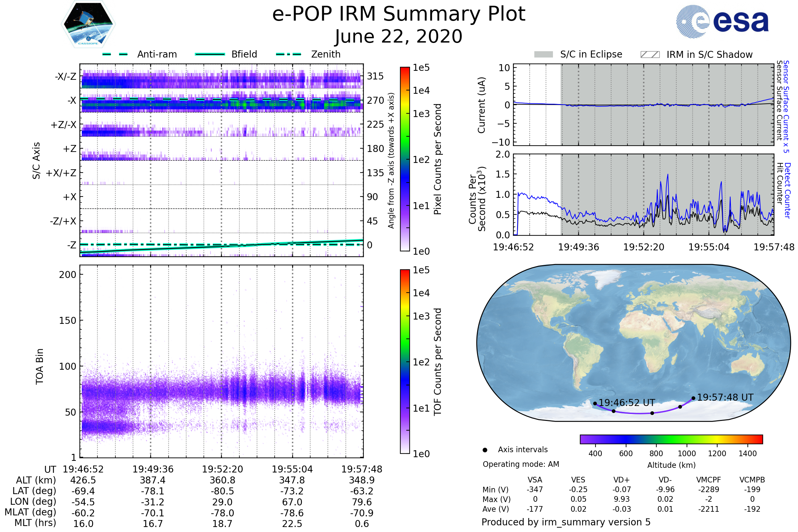Click the VMCPF voltage column header

709,480
